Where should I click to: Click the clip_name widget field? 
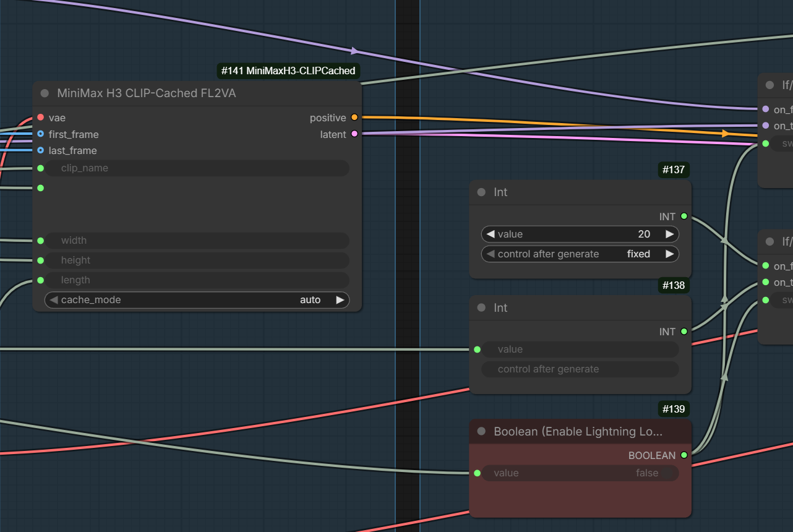click(197, 168)
